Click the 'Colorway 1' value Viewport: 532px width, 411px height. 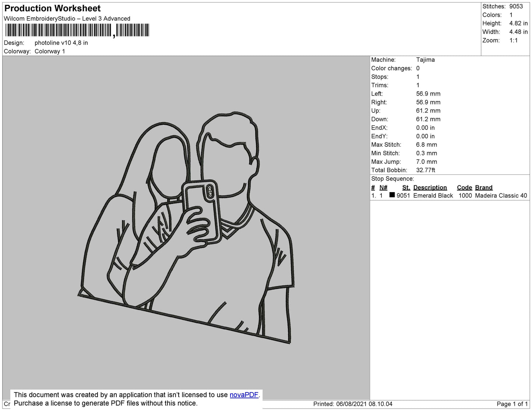click(50, 51)
